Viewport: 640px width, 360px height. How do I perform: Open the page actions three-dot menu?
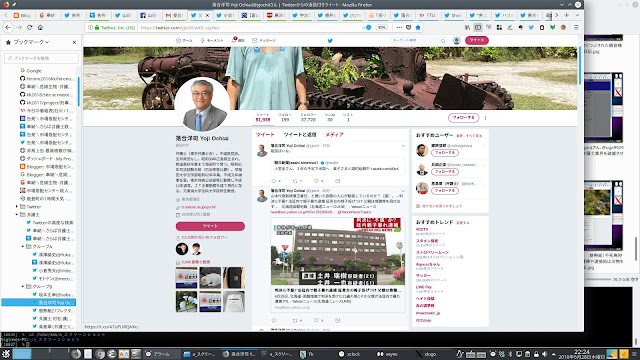(399, 27)
